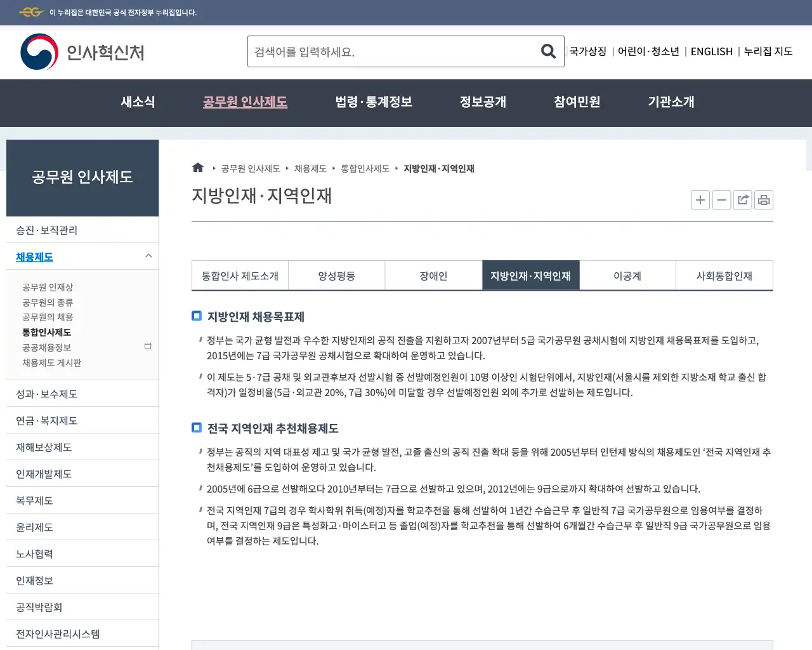This screenshot has width=812, height=650.
Task: Open the 정보공개 main menu
Action: tap(483, 102)
